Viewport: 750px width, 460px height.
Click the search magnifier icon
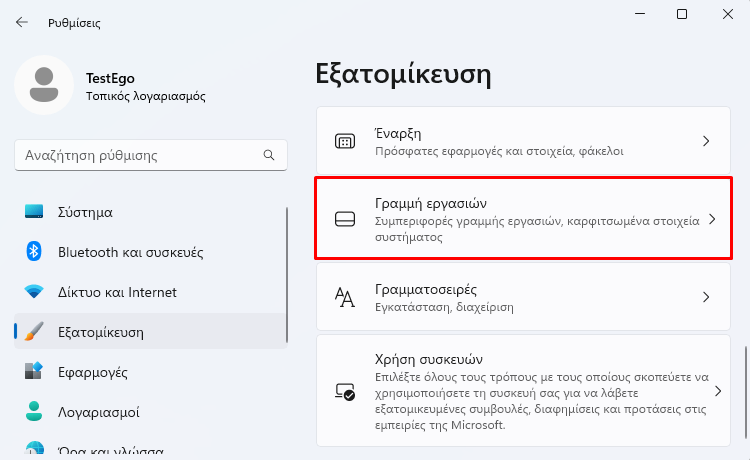coord(269,156)
